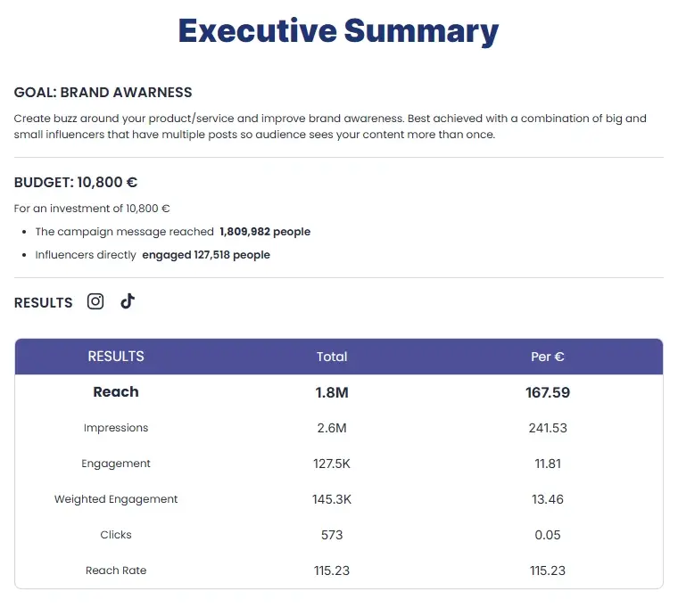Click the Executive Summary title
Viewport: 678px width, 616px height.
[338, 31]
